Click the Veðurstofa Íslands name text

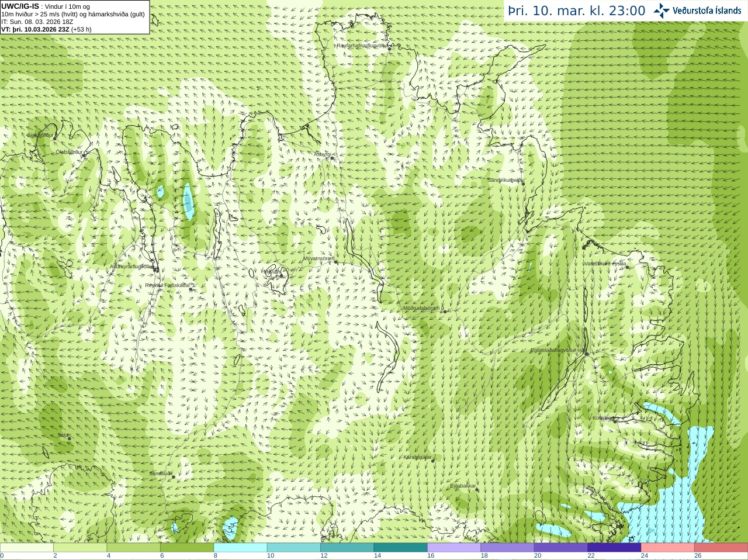click(x=707, y=11)
